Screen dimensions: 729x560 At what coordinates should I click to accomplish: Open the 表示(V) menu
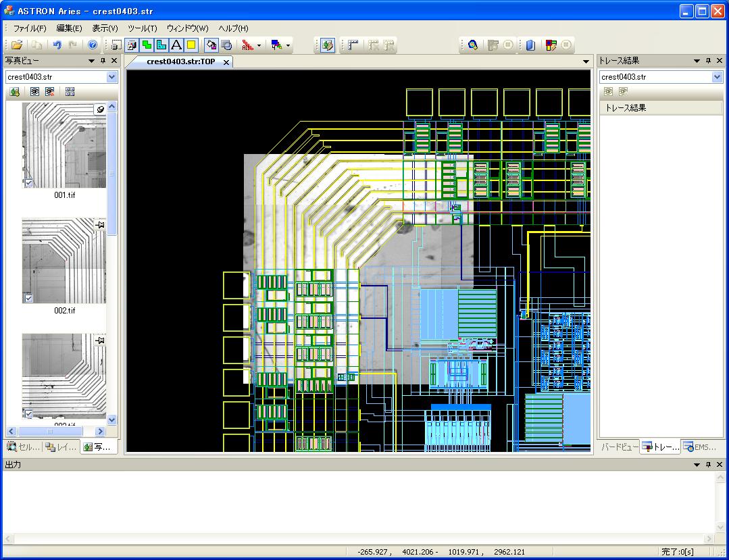click(x=105, y=28)
